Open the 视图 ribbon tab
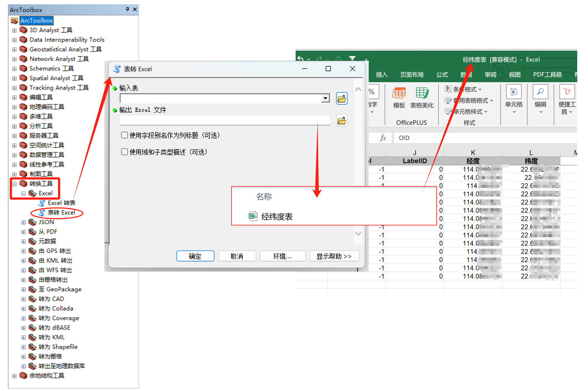 coord(515,74)
